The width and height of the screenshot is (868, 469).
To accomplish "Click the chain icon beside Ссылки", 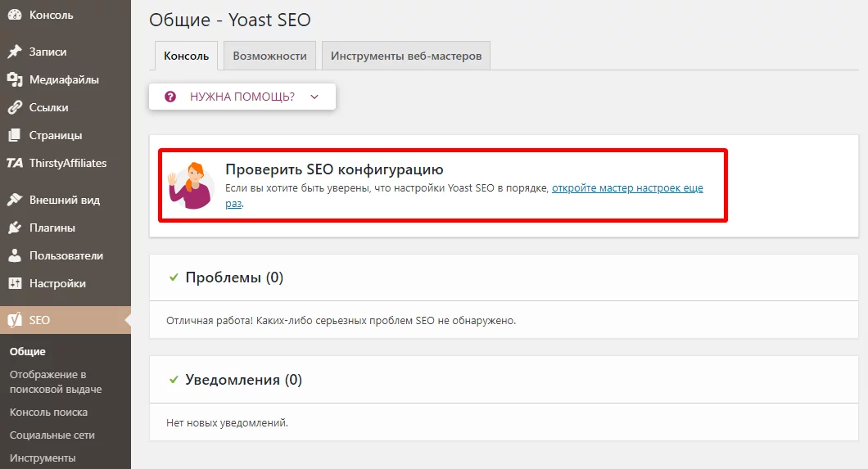I will [15, 107].
